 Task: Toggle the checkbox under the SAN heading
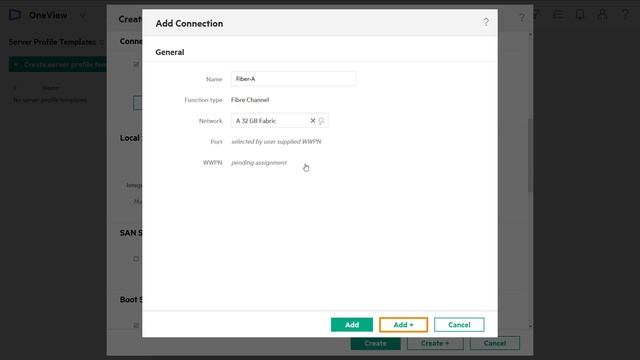[136, 259]
